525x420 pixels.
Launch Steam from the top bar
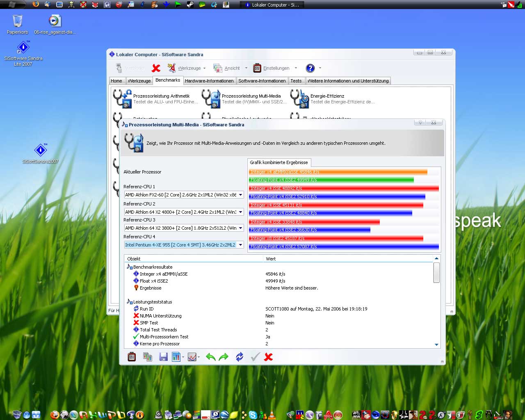coord(190,5)
